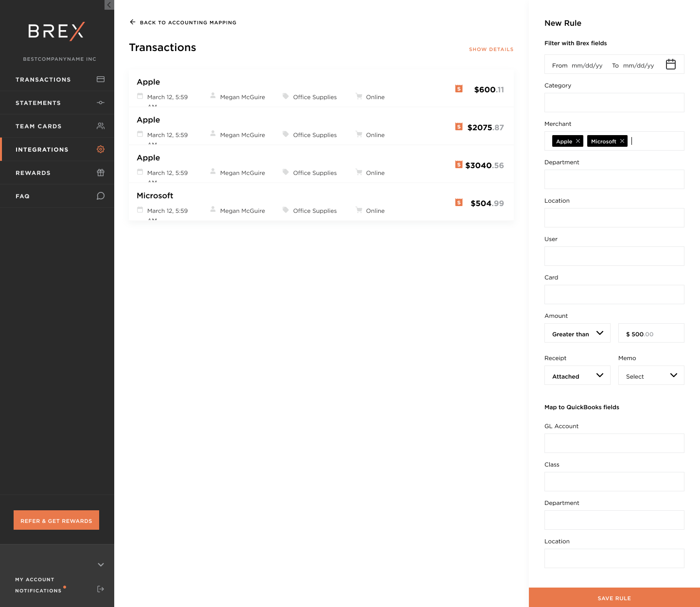The width and height of the screenshot is (700, 607).
Task: Click the Rewards gift icon
Action: tap(101, 173)
